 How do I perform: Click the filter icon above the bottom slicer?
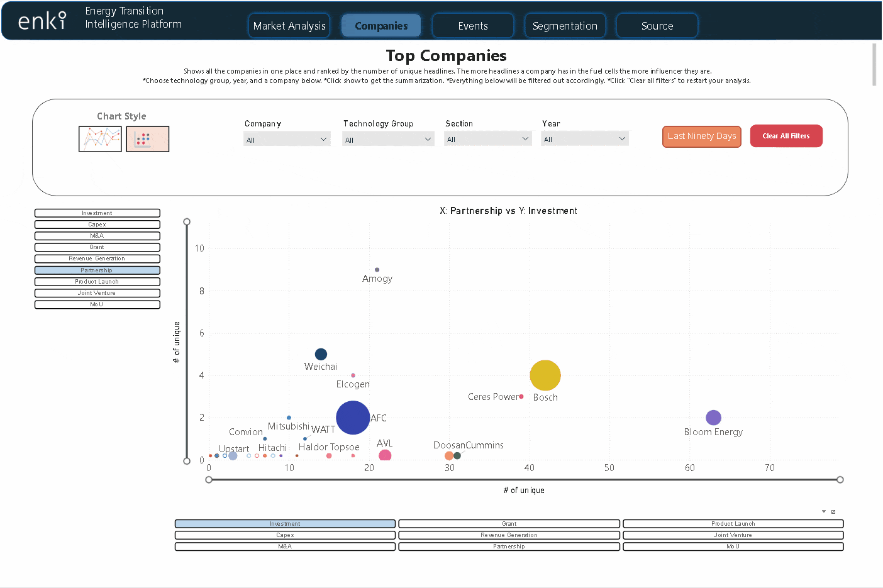(824, 512)
